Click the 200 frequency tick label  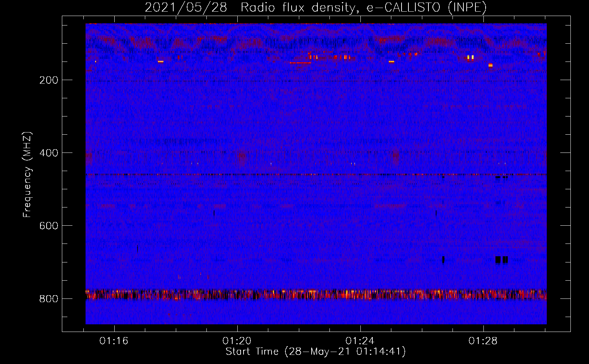[49, 80]
